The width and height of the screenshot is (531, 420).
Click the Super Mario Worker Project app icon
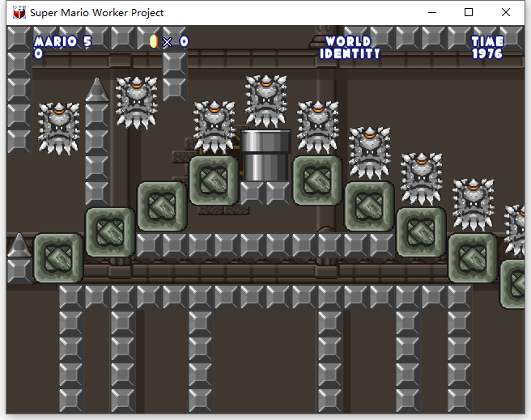coord(19,12)
